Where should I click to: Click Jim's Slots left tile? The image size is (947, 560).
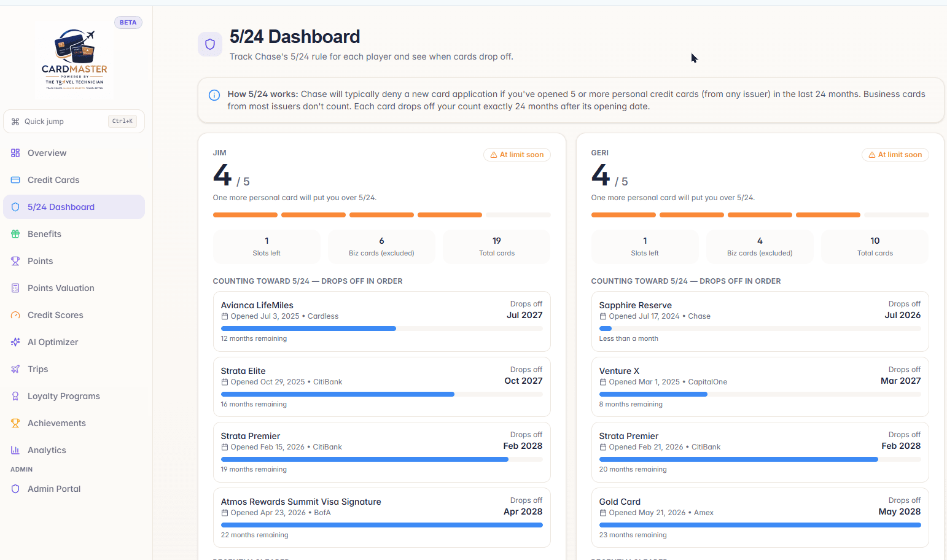(267, 247)
